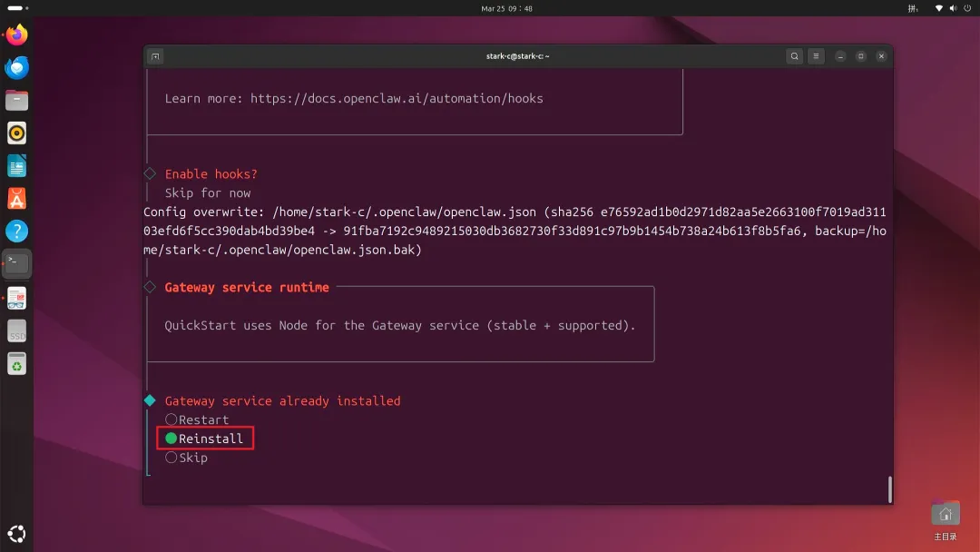
Task: Click the 'Gateway service already installed' prompt
Action: (282, 400)
